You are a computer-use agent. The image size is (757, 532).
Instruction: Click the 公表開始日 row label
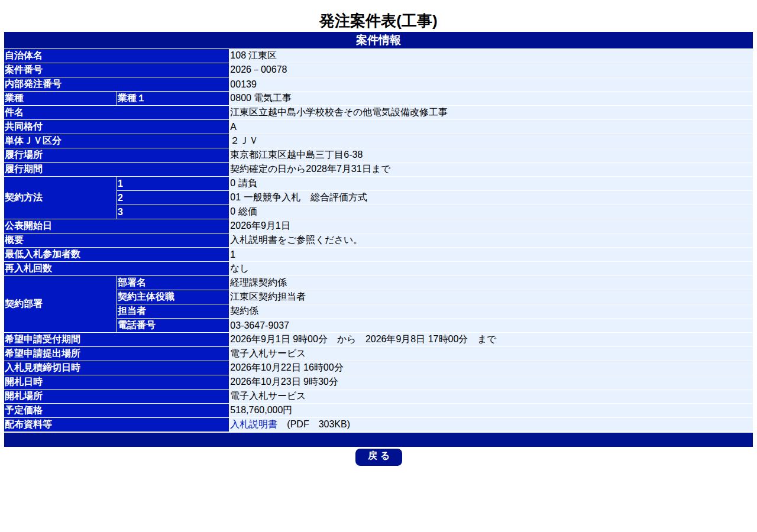[x=117, y=226]
